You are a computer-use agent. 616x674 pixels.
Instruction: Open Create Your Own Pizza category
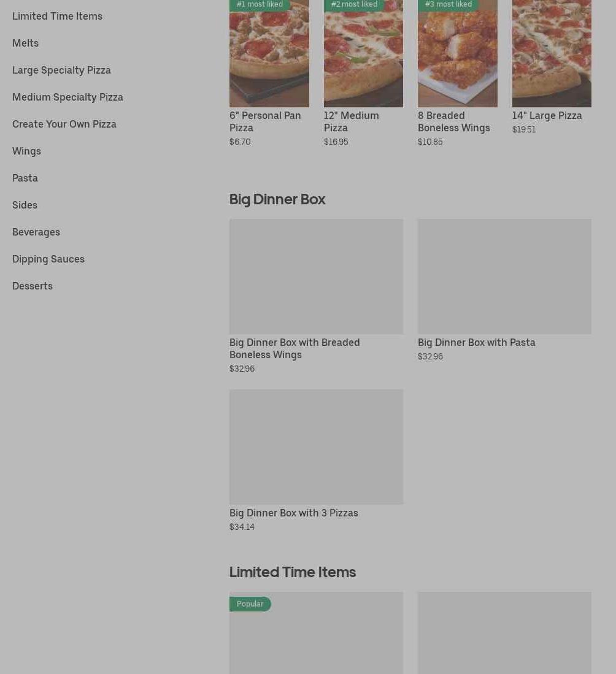click(64, 124)
